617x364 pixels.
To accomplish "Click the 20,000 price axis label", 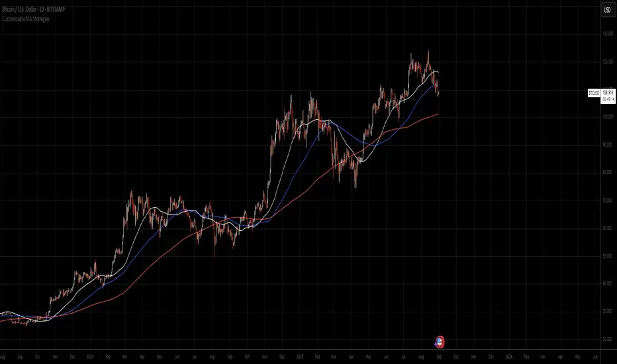I will [608, 340].
